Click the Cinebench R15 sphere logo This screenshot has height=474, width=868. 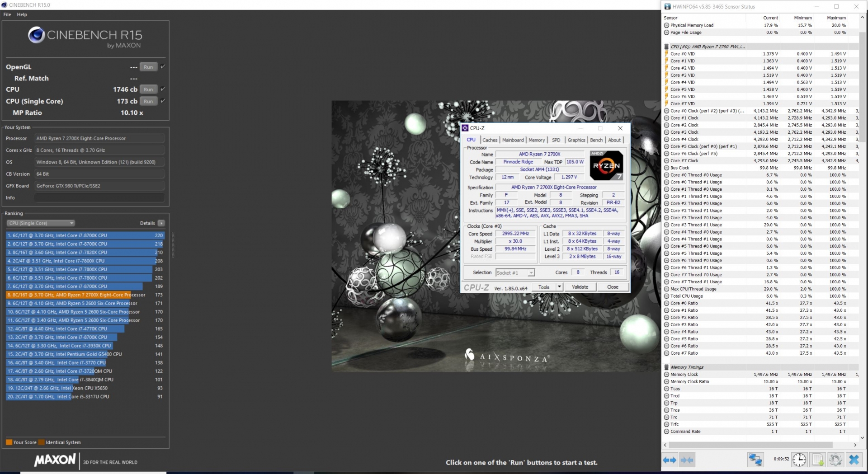(36, 35)
